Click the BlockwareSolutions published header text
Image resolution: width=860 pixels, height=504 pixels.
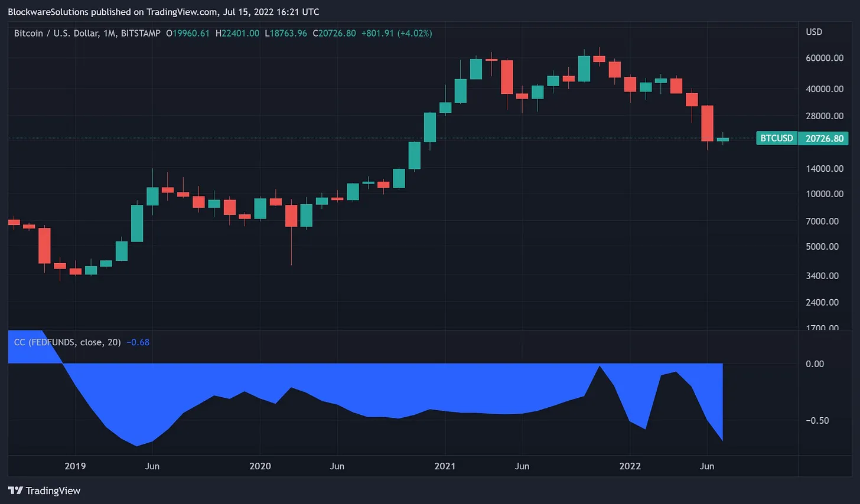tap(164, 12)
